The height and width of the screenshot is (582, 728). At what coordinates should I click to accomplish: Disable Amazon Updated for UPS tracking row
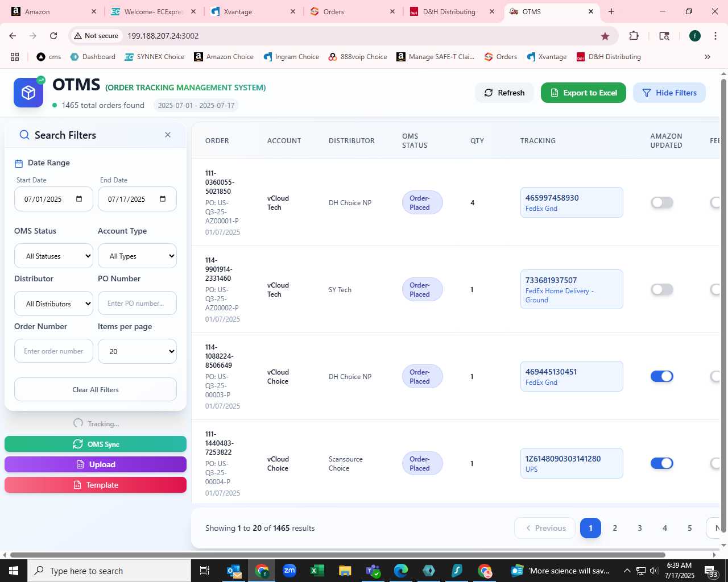(x=662, y=463)
